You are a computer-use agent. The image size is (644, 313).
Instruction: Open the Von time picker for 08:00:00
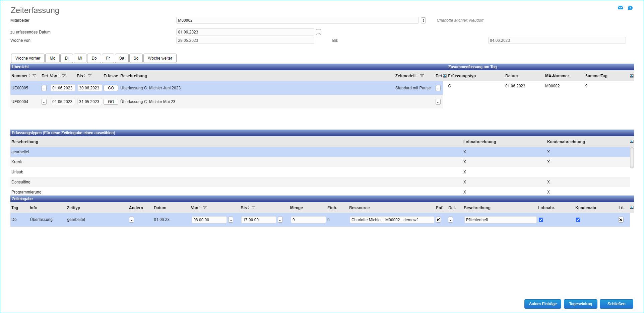pos(231,220)
